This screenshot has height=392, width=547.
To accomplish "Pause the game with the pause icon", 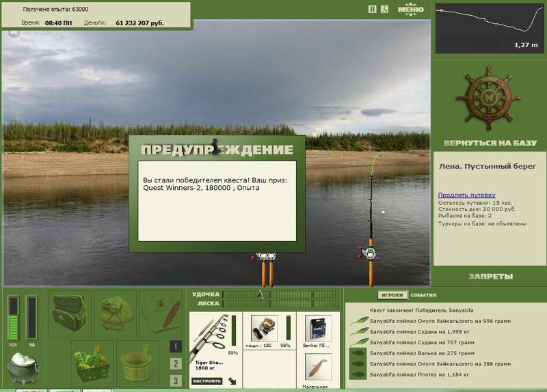I will pos(372,10).
